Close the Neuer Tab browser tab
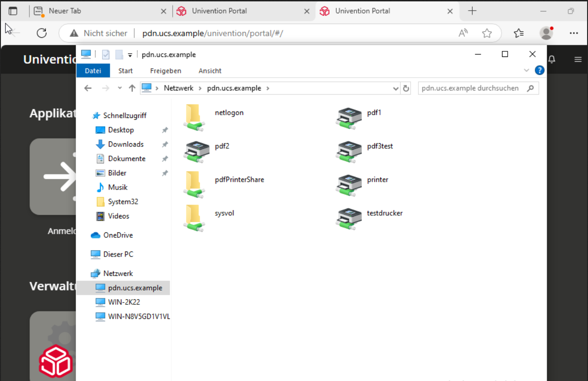 pyautogui.click(x=164, y=11)
